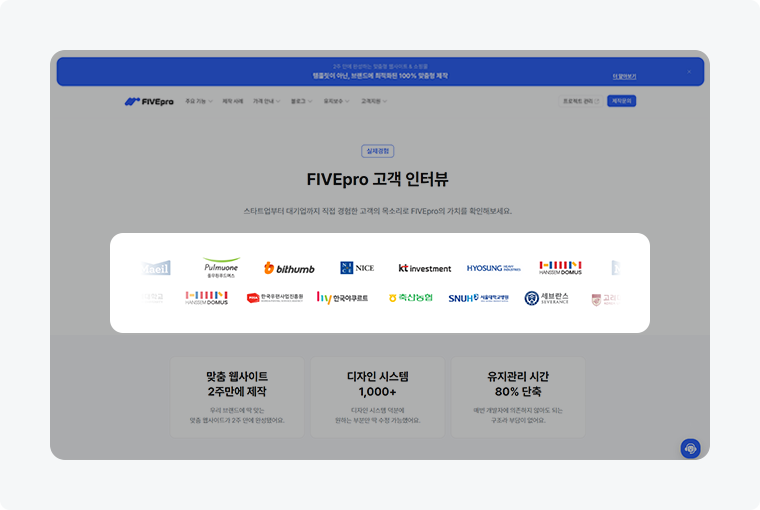This screenshot has height=510, width=760.
Task: Click the 축산농협 logo
Action: [411, 298]
